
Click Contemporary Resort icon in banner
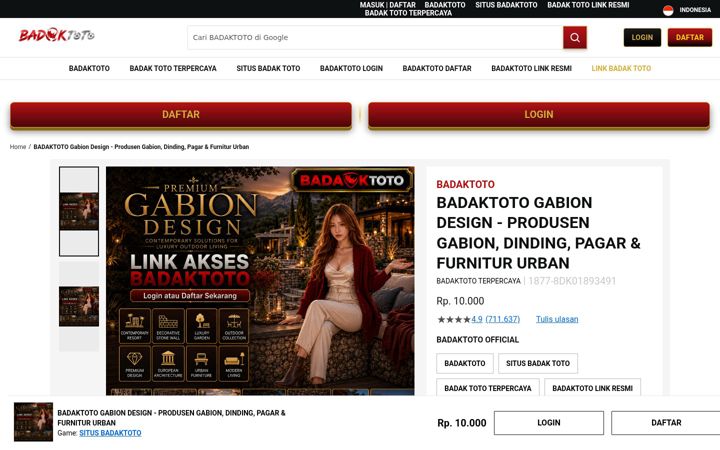tap(135, 326)
